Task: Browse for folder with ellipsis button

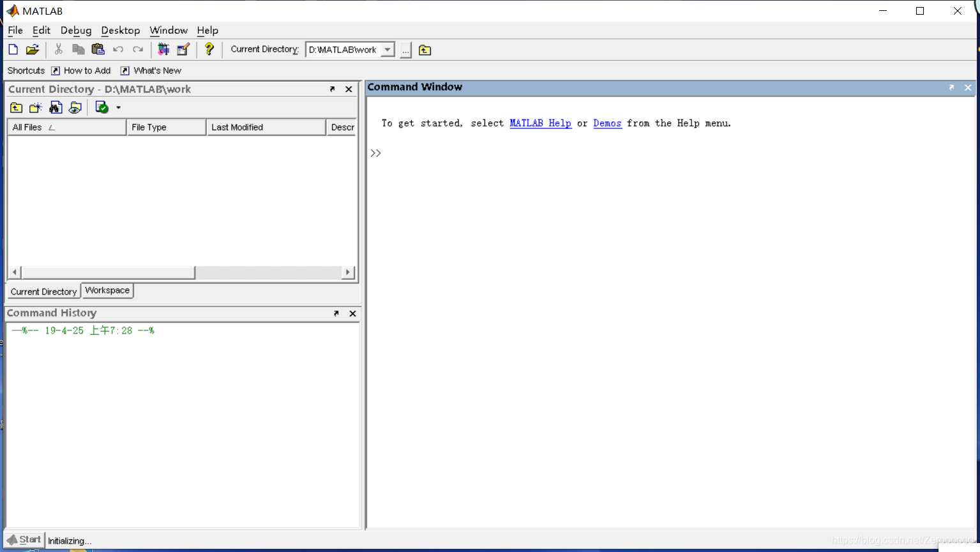Action: pyautogui.click(x=405, y=50)
